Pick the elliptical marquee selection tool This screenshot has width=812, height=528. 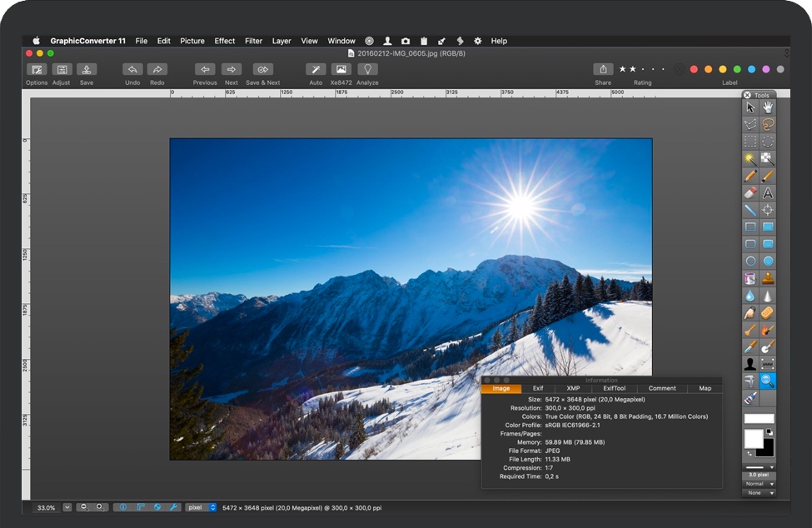tap(768, 142)
